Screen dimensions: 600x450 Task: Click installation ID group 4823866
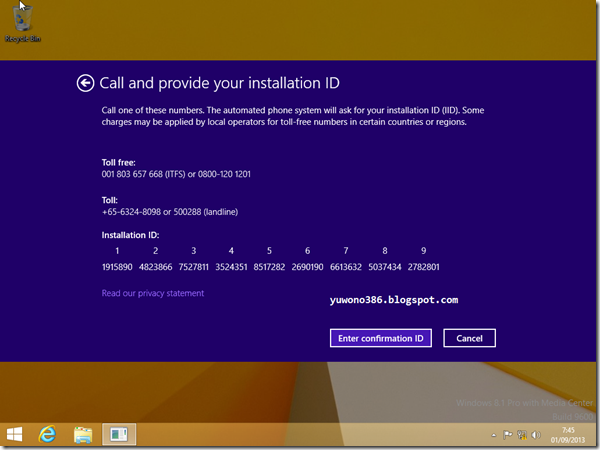tap(155, 267)
